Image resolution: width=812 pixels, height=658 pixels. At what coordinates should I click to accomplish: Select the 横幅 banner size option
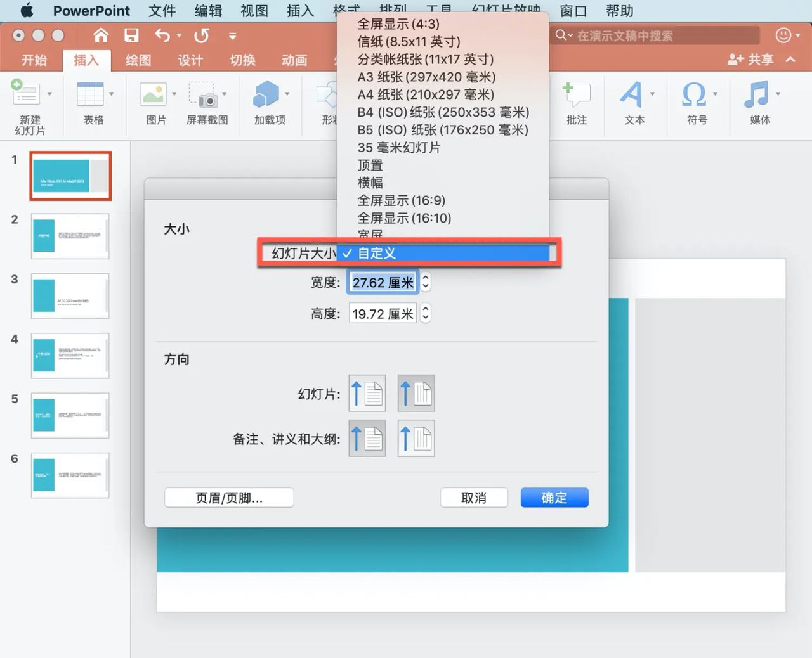coord(443,183)
